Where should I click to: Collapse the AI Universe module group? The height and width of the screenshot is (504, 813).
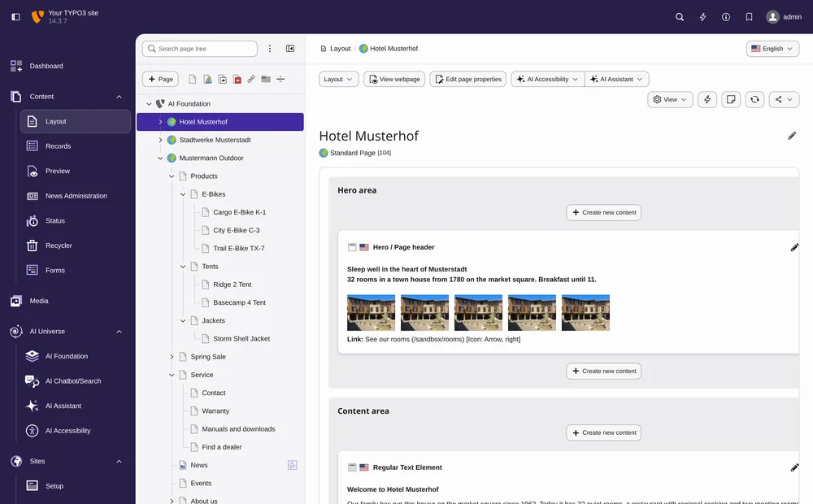coord(120,332)
